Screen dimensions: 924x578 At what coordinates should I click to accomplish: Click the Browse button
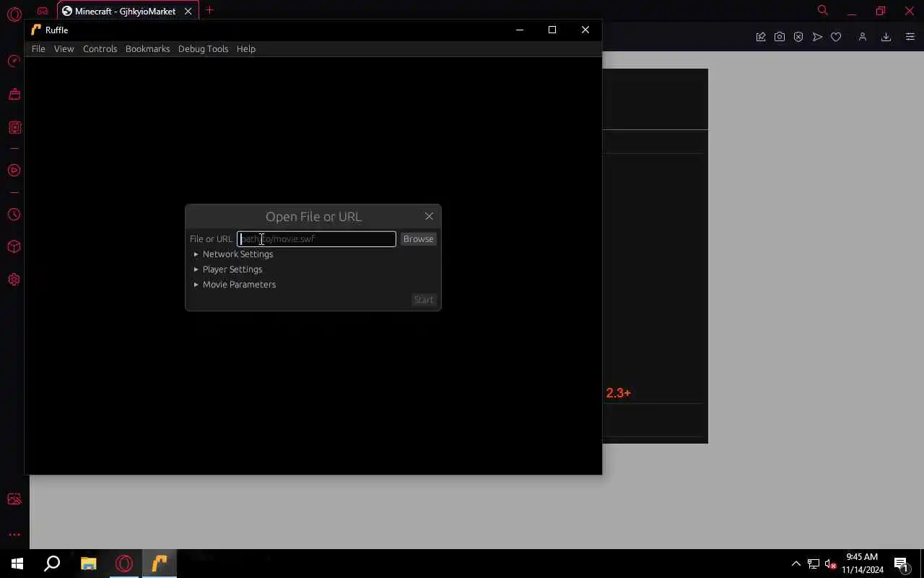[418, 239]
